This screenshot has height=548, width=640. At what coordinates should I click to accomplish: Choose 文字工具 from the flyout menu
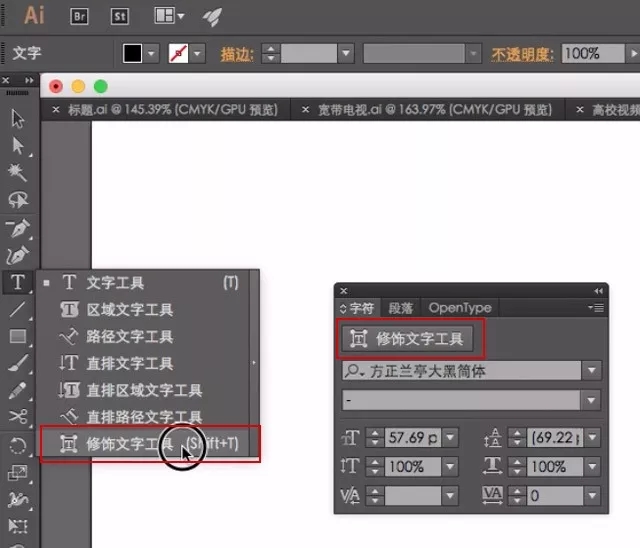[144, 282]
